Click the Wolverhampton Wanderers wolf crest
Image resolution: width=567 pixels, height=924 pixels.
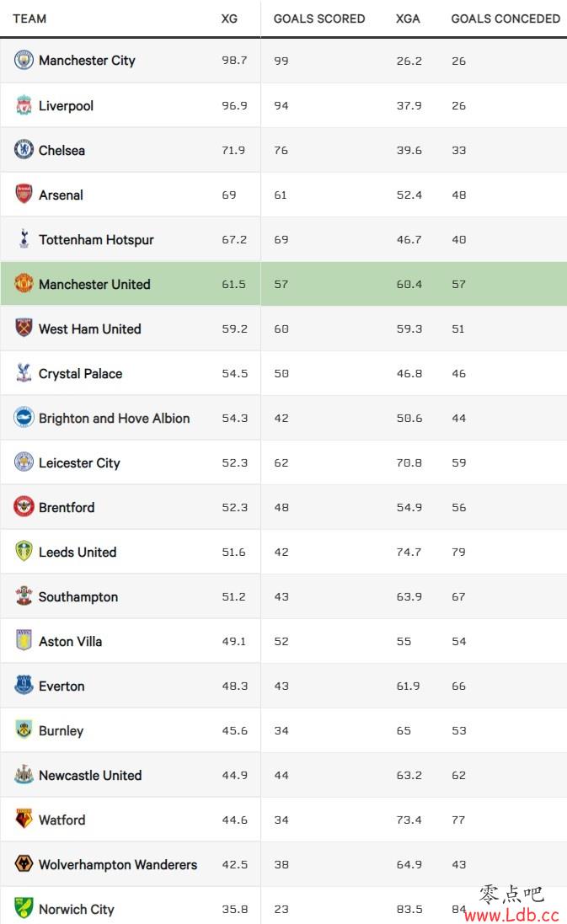24,864
